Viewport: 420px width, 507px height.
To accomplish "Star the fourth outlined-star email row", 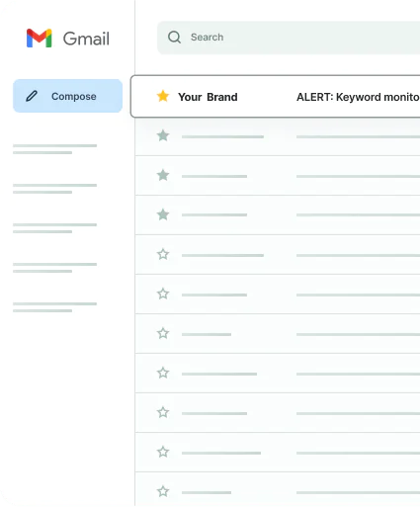I will pos(163,373).
